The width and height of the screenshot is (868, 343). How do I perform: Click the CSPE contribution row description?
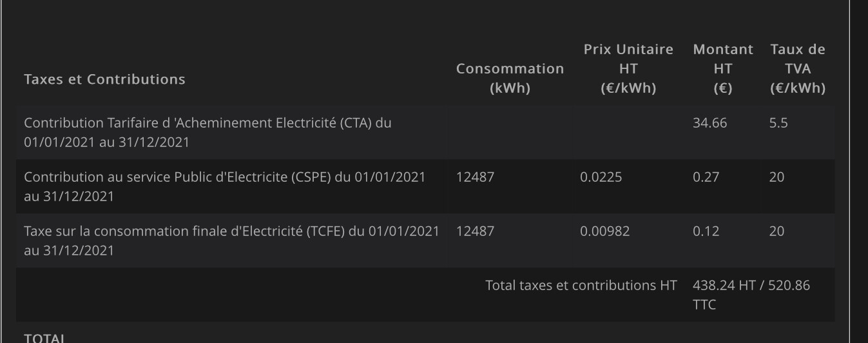(x=225, y=186)
